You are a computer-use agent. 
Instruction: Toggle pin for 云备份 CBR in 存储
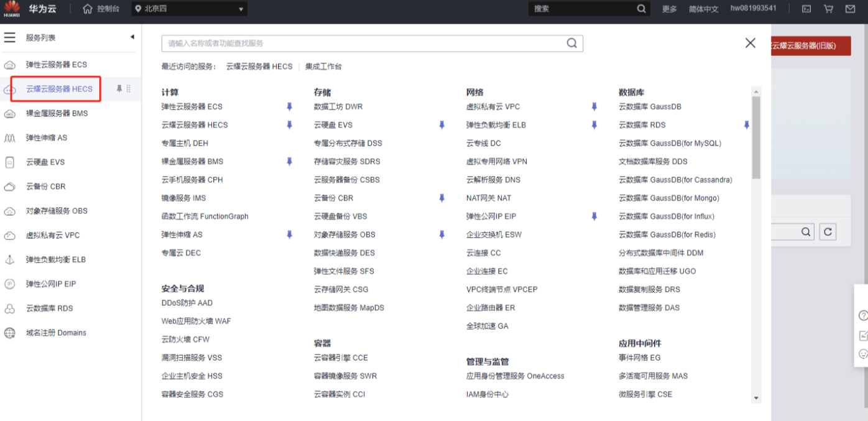tap(442, 198)
